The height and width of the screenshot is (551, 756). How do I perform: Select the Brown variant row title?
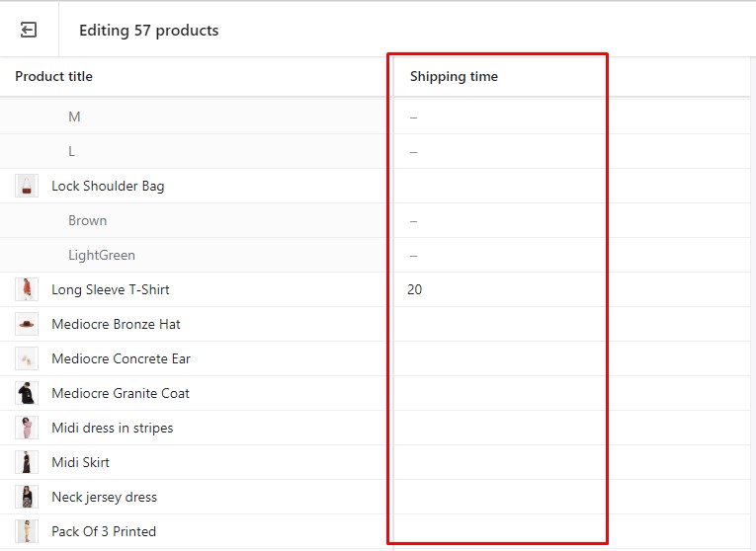[88, 220]
